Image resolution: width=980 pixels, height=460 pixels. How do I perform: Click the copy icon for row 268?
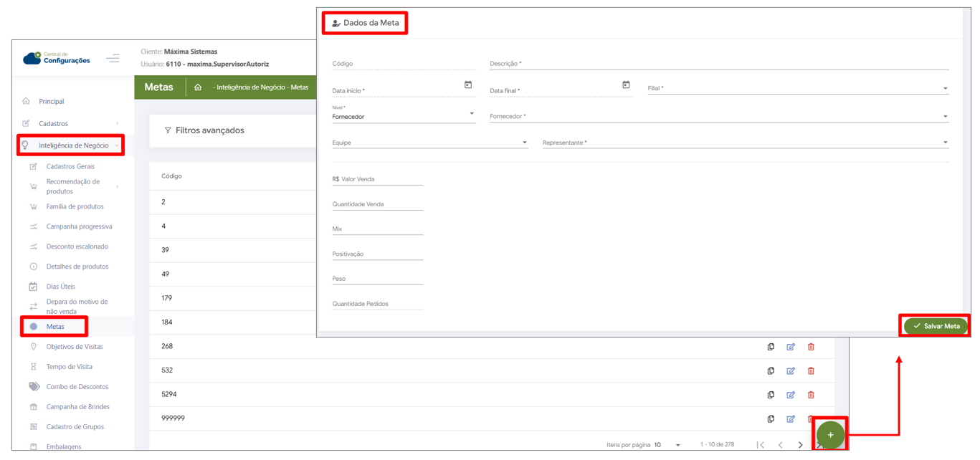(x=771, y=347)
